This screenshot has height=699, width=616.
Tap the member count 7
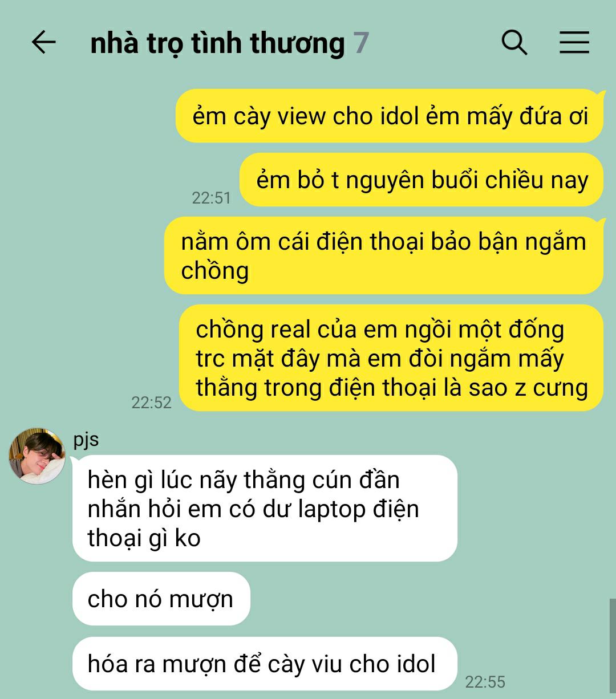click(x=361, y=43)
